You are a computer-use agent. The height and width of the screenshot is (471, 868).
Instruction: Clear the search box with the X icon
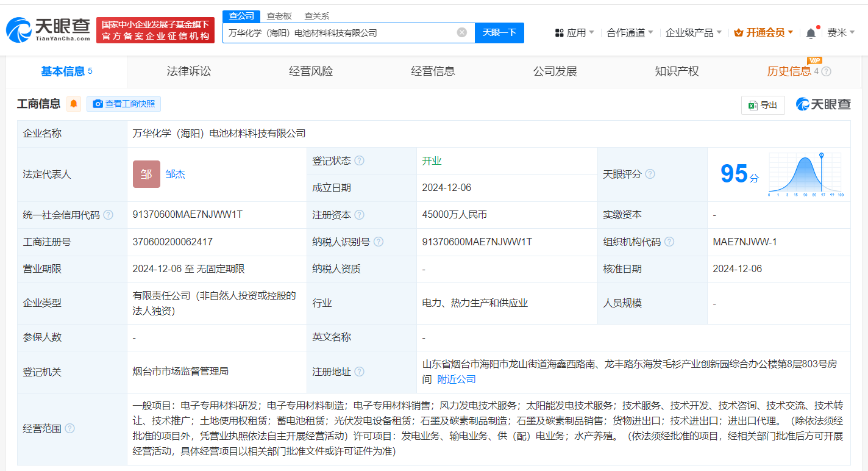click(x=462, y=32)
